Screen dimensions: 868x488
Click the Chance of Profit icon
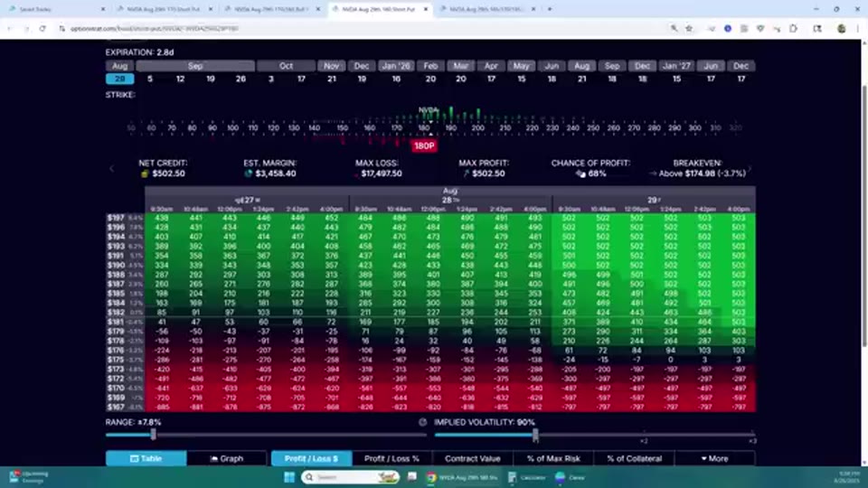(580, 174)
